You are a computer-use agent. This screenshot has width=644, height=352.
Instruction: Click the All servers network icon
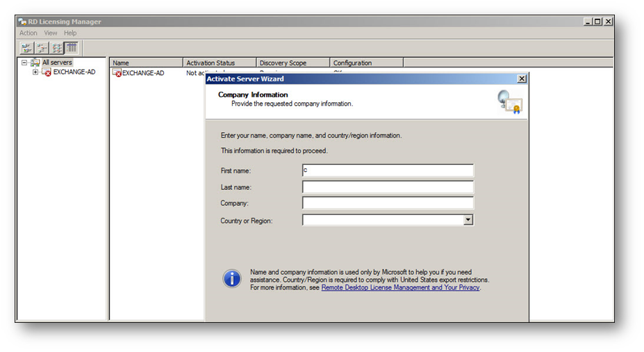click(35, 63)
